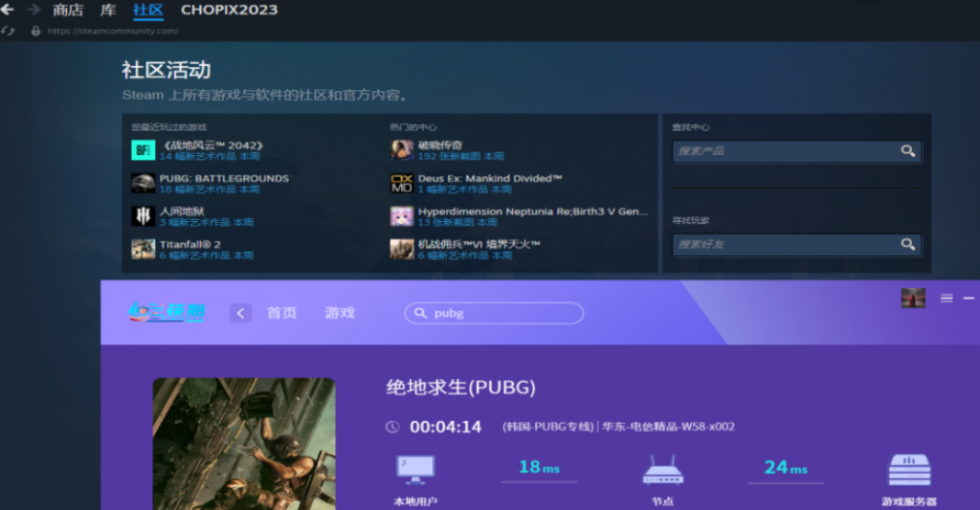Click the 节点 router icon
Viewport: 980px width, 510px height.
[663, 470]
